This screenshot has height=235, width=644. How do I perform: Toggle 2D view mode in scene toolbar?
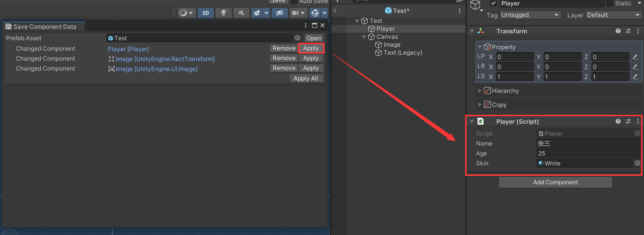coord(206,13)
